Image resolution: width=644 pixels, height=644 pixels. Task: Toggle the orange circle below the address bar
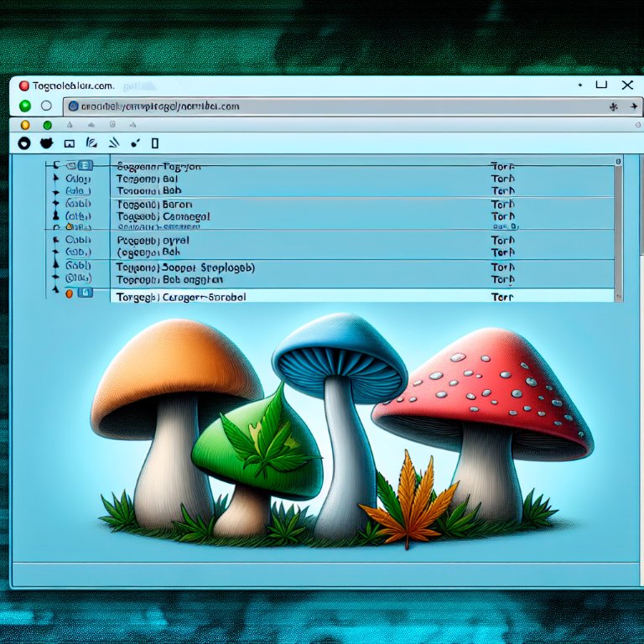click(x=24, y=125)
